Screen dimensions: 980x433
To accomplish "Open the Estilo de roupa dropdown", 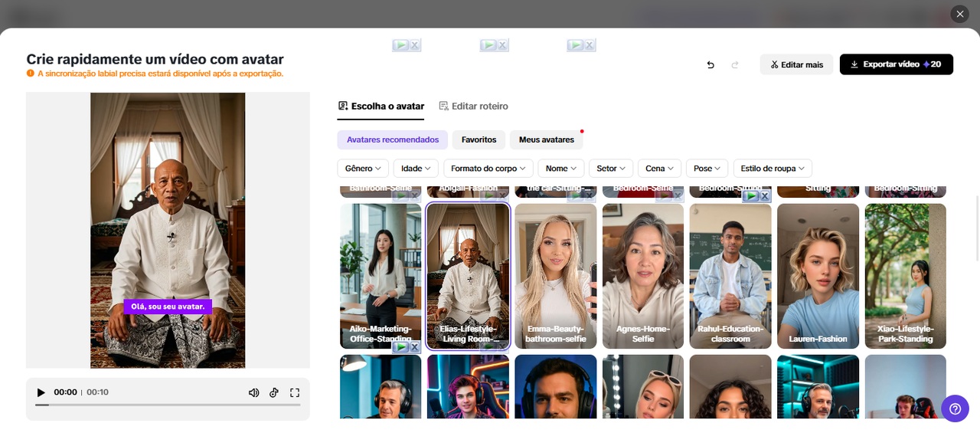I will click(772, 168).
